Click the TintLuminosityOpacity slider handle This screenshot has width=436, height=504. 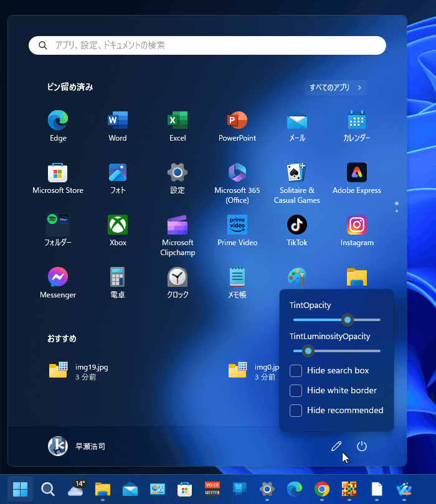[x=308, y=351]
